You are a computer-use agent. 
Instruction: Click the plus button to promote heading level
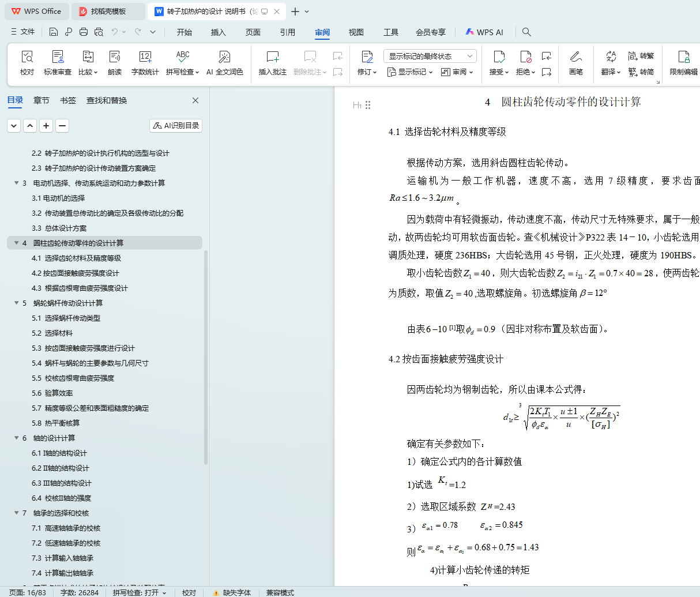tap(46, 126)
